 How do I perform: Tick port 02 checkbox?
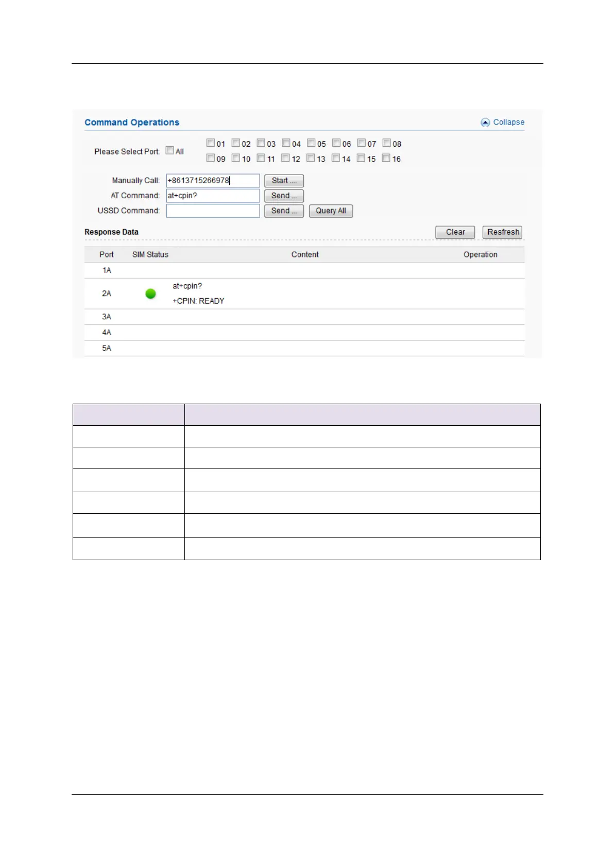(x=236, y=143)
